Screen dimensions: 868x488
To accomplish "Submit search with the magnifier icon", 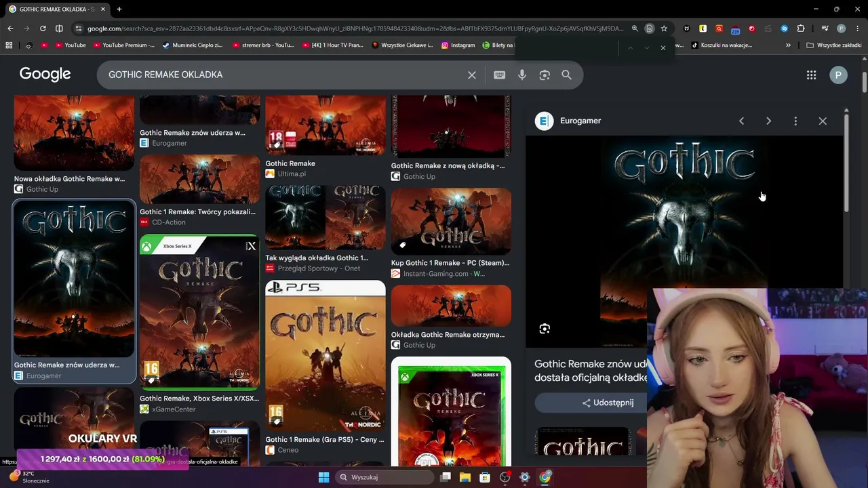I will pos(567,75).
